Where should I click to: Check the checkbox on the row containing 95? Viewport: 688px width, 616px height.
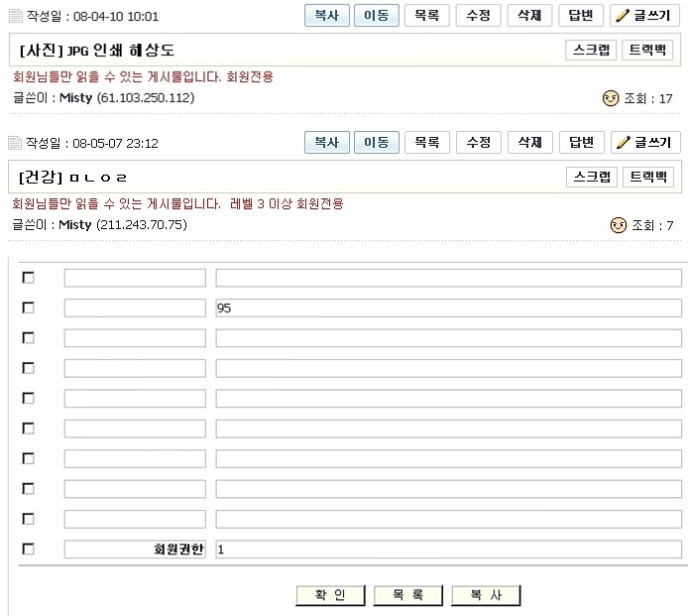pyautogui.click(x=28, y=308)
